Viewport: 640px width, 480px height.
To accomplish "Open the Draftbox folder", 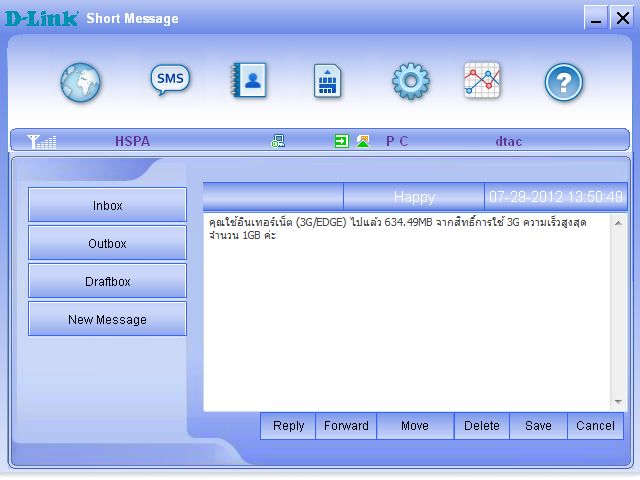I will tap(107, 281).
